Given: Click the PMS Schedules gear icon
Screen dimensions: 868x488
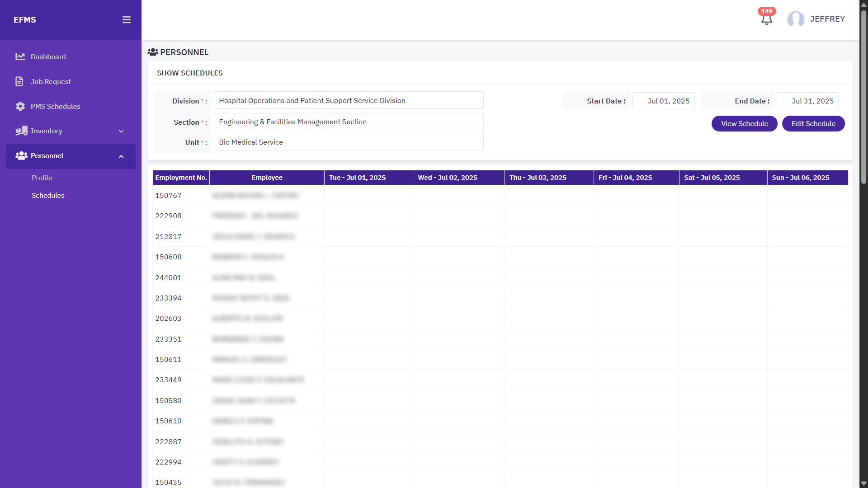Looking at the screenshot, I should point(20,107).
